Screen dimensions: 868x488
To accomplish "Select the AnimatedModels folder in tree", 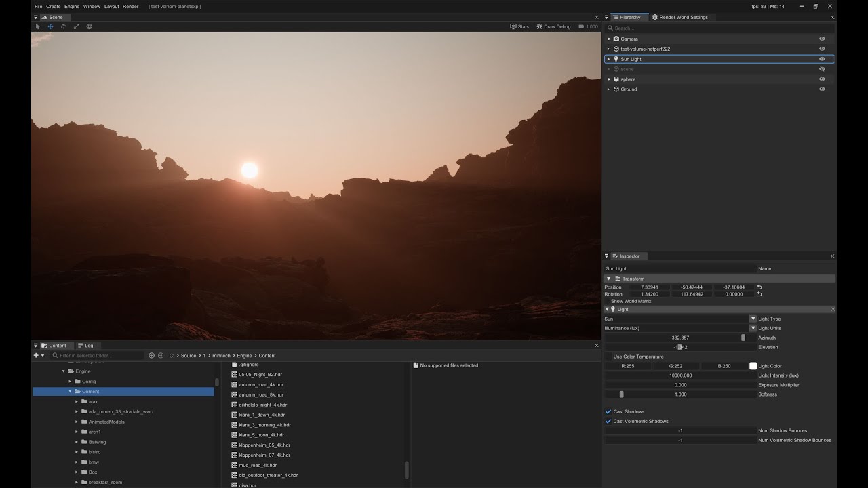I will pos(106,422).
